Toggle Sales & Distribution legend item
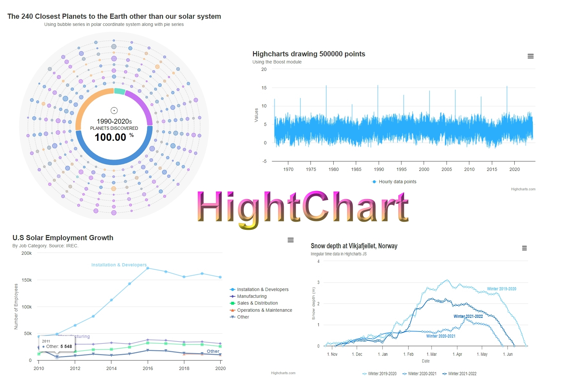The height and width of the screenshot is (392, 562). 254,303
